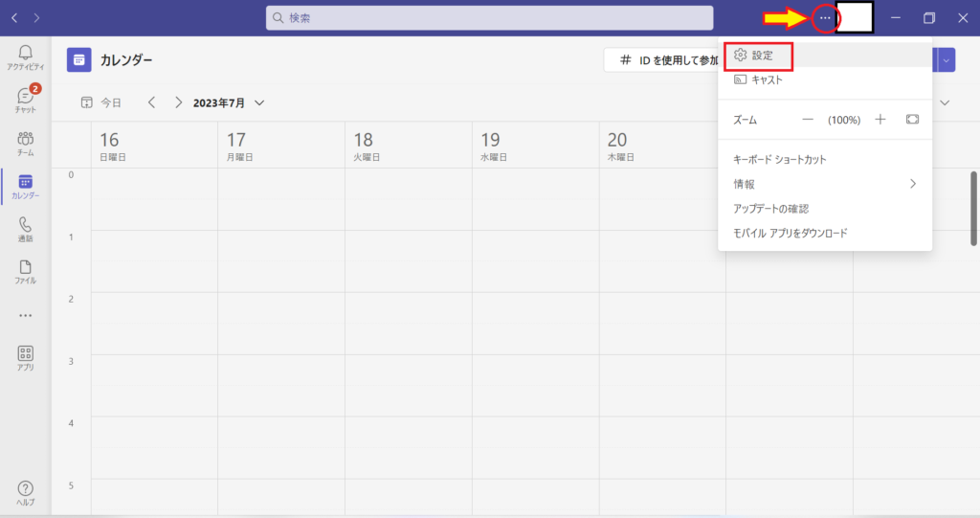980x518 pixels.
Task: Click the 2 o'clock slot on Tuesday 18
Action: click(x=409, y=324)
